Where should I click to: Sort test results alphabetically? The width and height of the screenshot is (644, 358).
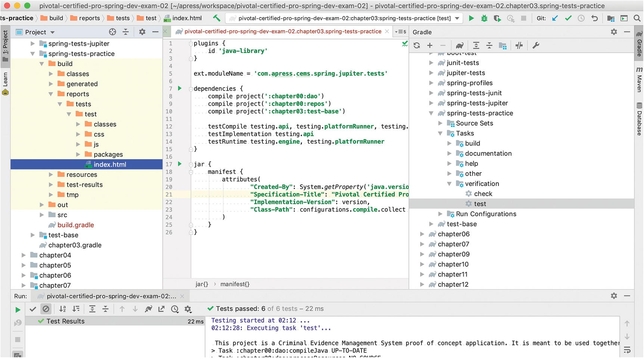(x=63, y=309)
